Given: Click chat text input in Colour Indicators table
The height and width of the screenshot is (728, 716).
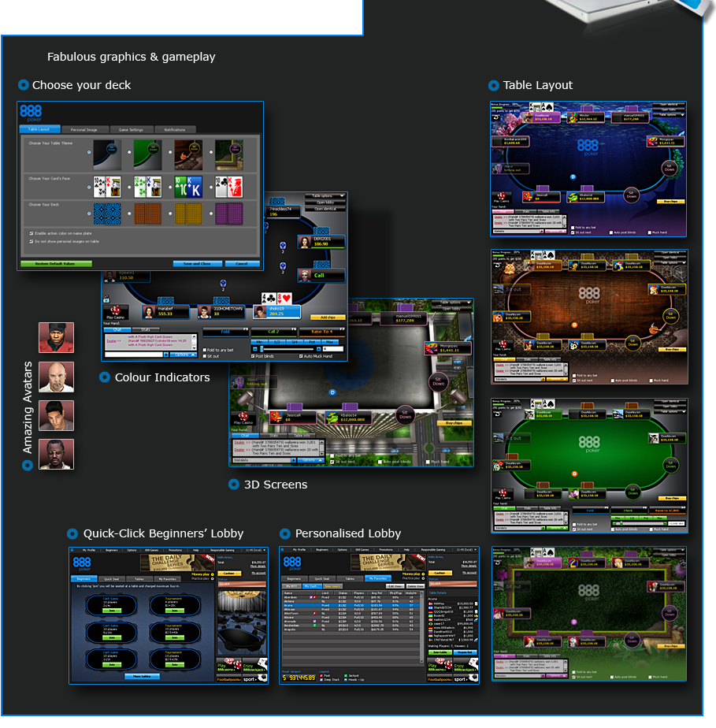Looking at the screenshot, I should (x=134, y=355).
